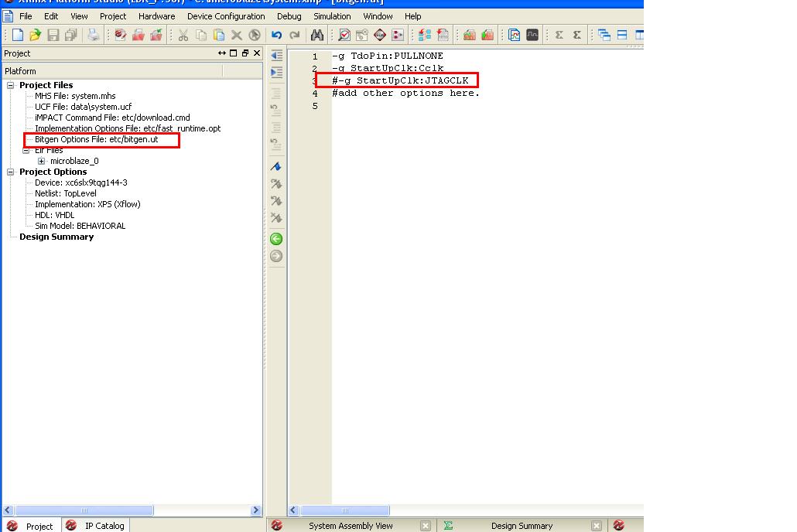This screenshot has height=532, width=797.
Task: Click the Open project folder icon
Action: tap(35, 35)
